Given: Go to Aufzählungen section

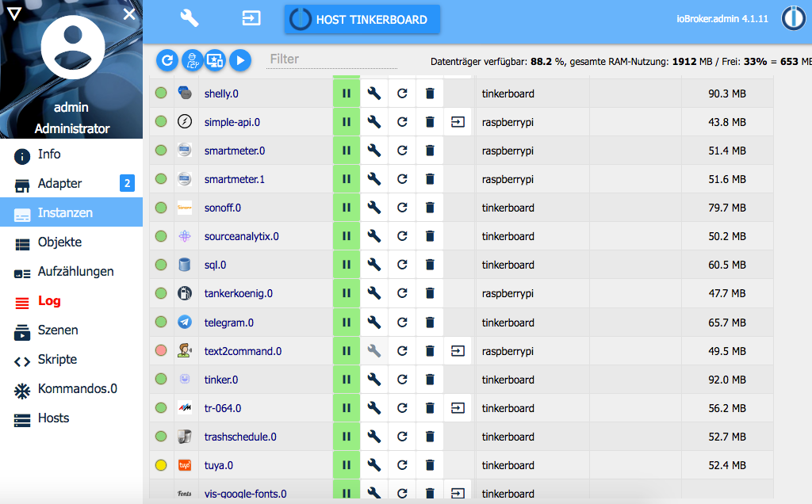Looking at the screenshot, I should click(71, 272).
